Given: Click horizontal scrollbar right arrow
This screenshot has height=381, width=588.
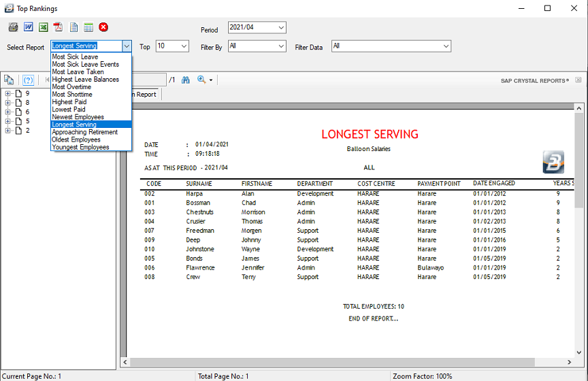Looking at the screenshot, I should (x=569, y=362).
